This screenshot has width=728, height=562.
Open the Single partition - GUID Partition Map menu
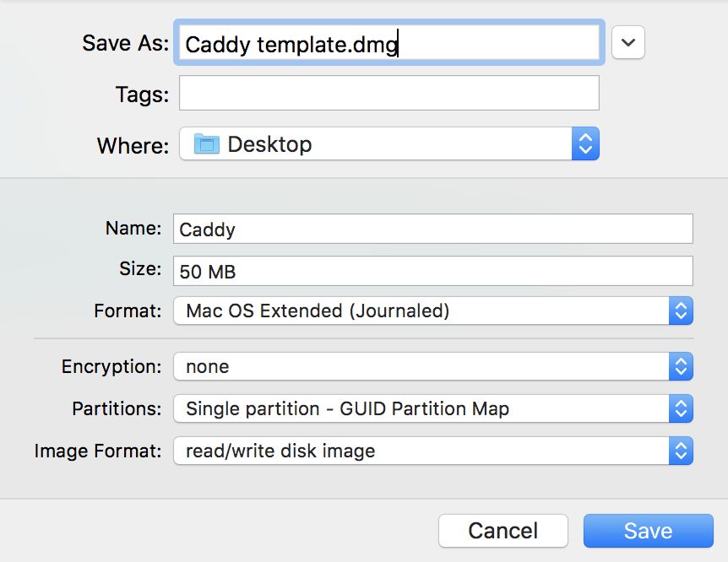coord(421,409)
